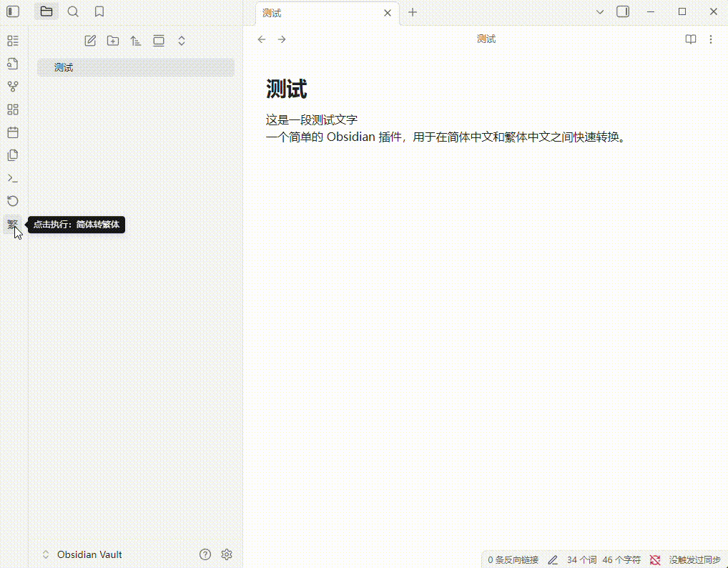Open the tab list dropdown arrow
Viewport: 728px width, 568px height.
tap(599, 12)
